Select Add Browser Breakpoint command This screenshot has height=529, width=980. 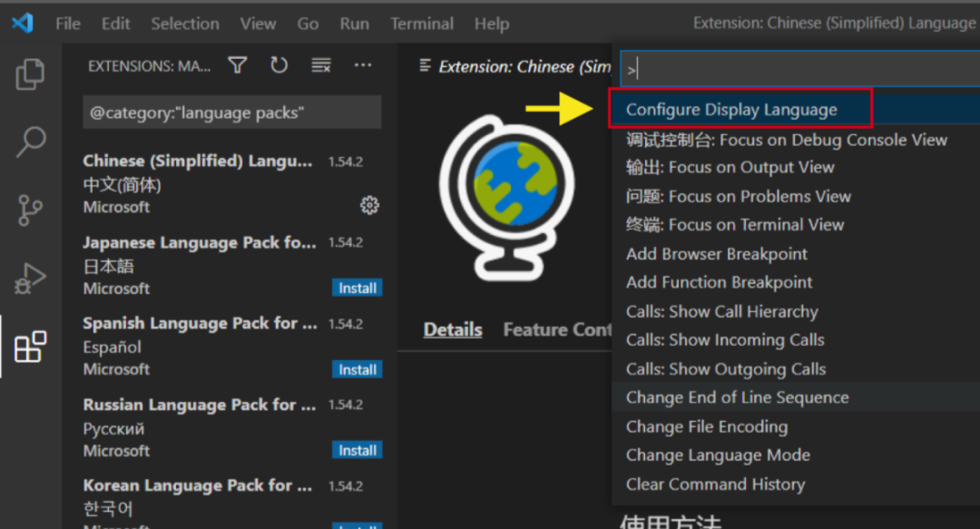tap(796, 254)
